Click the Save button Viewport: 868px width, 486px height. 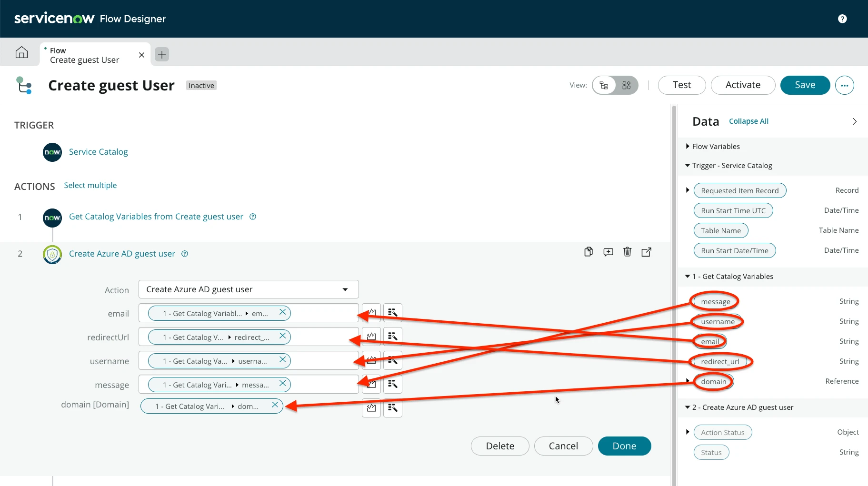pyautogui.click(x=805, y=85)
